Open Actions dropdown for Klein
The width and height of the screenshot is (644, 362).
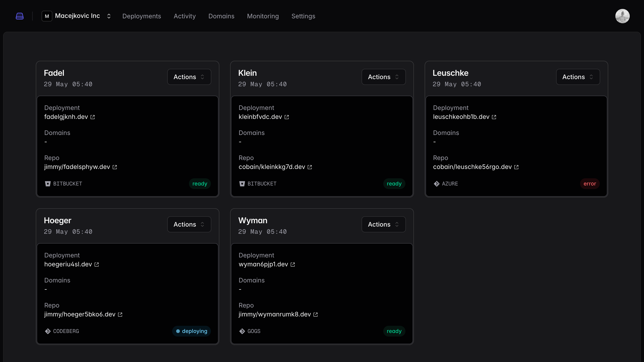383,77
